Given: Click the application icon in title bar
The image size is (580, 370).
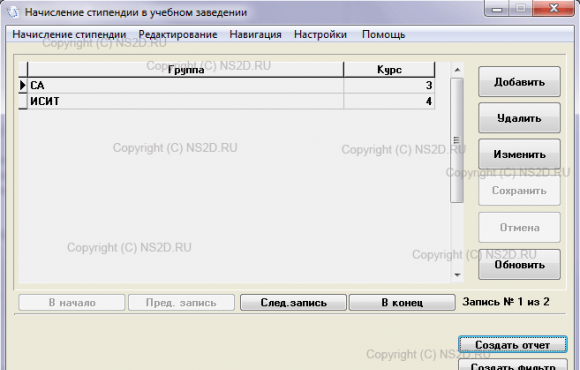Looking at the screenshot, I should point(13,12).
